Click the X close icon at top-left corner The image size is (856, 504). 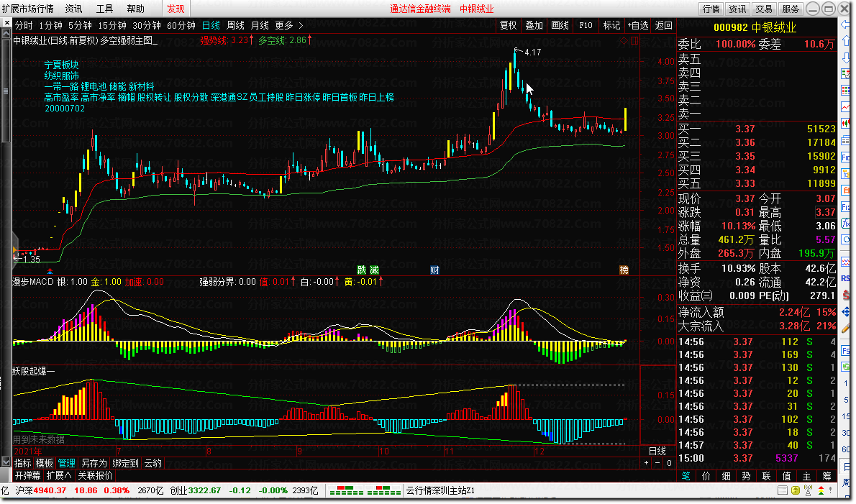click(x=6, y=23)
